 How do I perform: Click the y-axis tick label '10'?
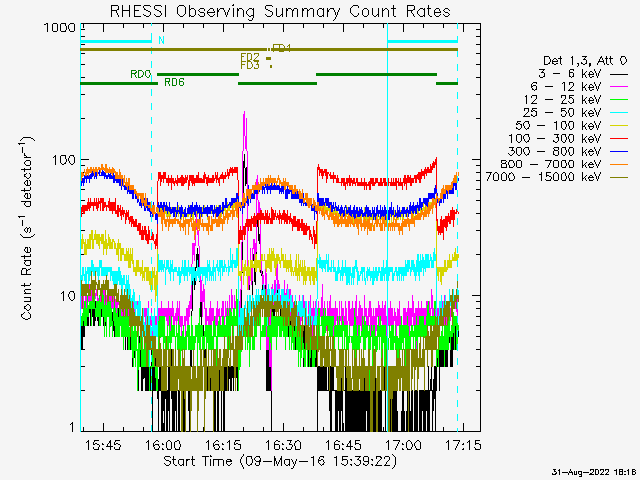point(68,296)
